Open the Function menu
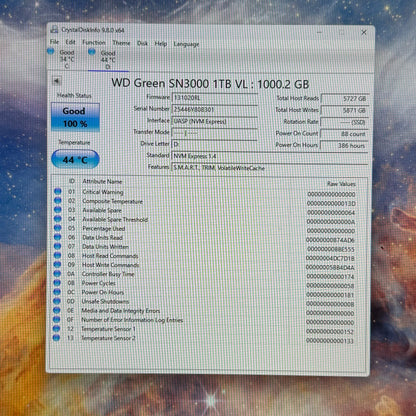 coord(94,42)
